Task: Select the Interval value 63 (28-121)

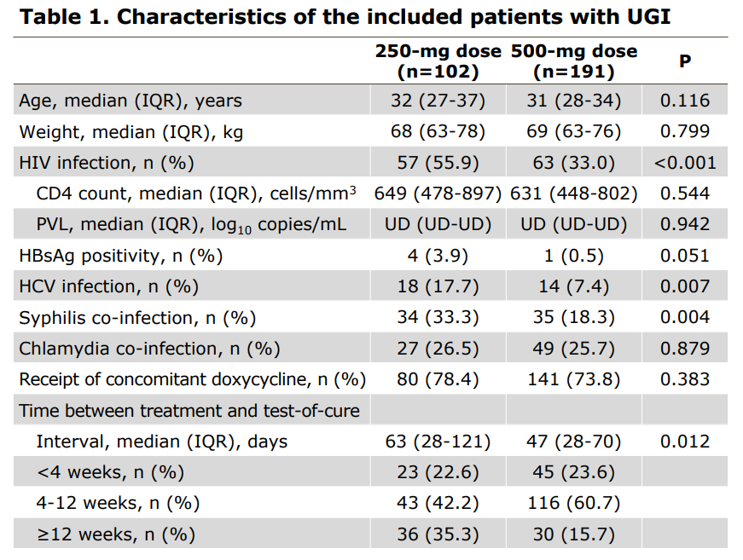Action: [x=438, y=442]
